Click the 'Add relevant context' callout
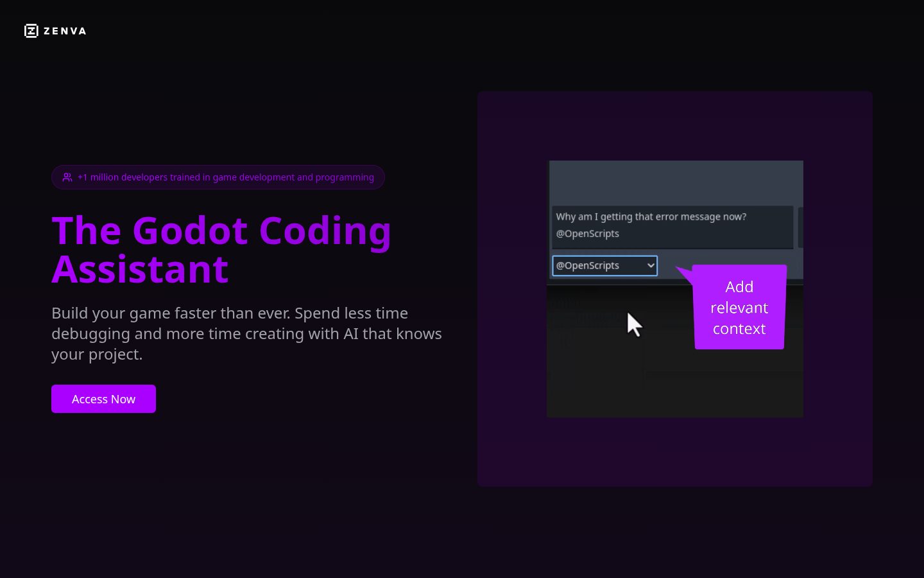 coord(739,307)
